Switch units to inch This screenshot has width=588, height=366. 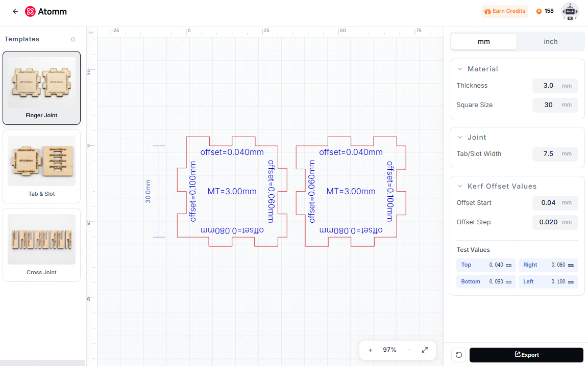tap(551, 42)
